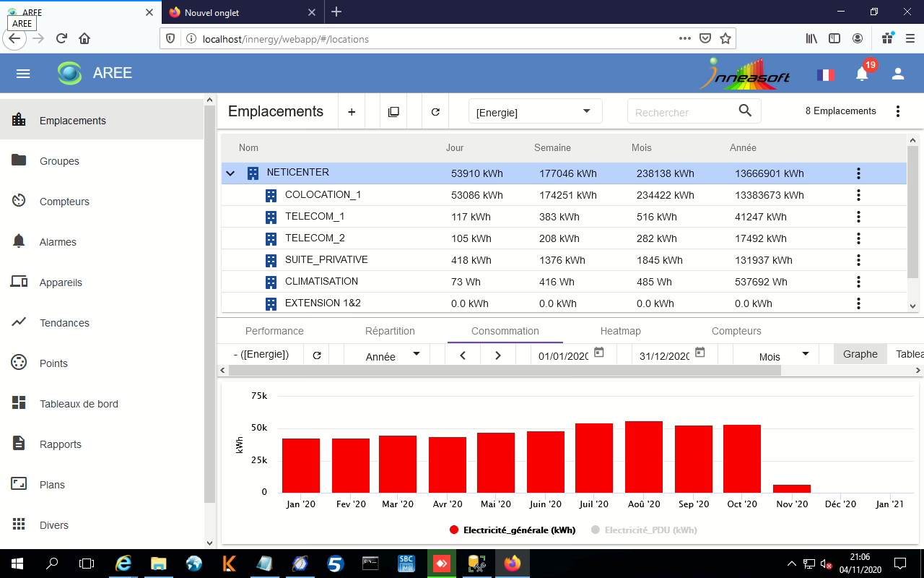The width and height of the screenshot is (924, 578).
Task: Open TELECOM_2 row options menu
Action: pos(858,238)
